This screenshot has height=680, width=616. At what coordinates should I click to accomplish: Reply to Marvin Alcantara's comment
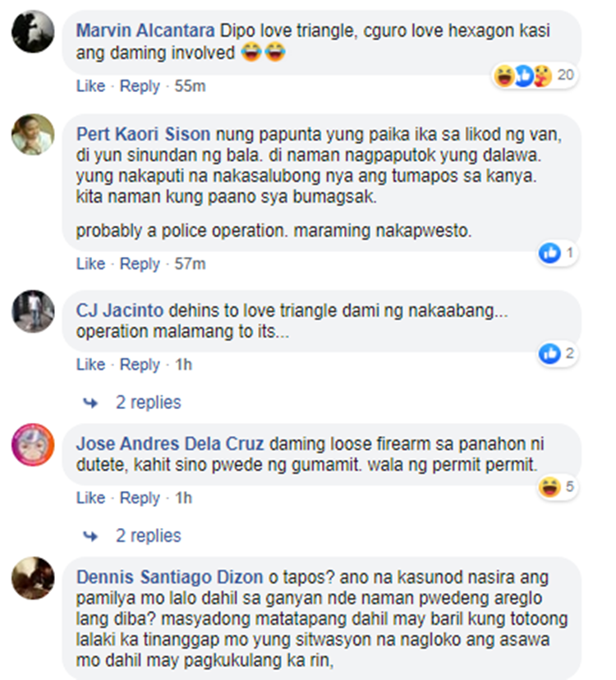pyautogui.click(x=140, y=86)
